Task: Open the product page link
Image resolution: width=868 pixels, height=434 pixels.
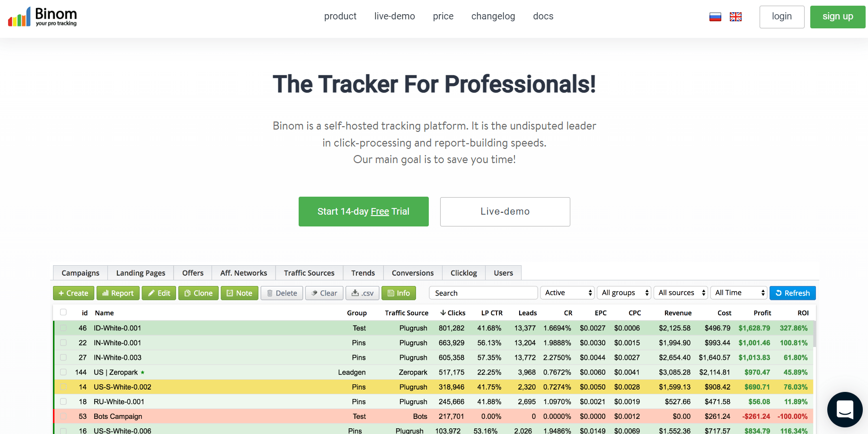Action: coord(340,16)
